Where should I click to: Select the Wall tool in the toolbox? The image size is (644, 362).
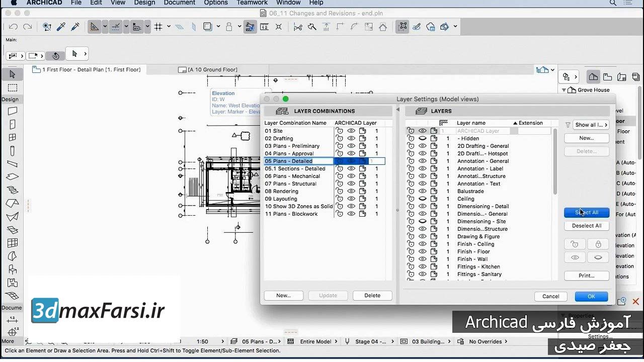[x=13, y=111]
